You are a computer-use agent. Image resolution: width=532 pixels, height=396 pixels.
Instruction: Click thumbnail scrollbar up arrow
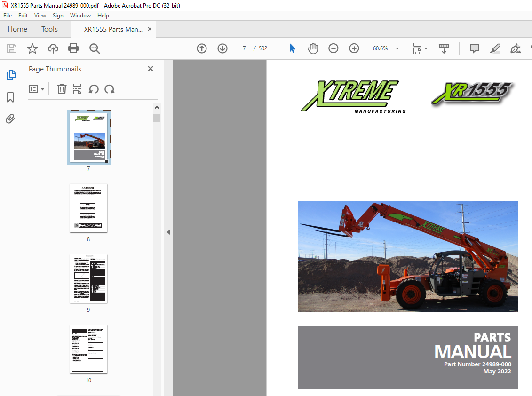point(157,107)
